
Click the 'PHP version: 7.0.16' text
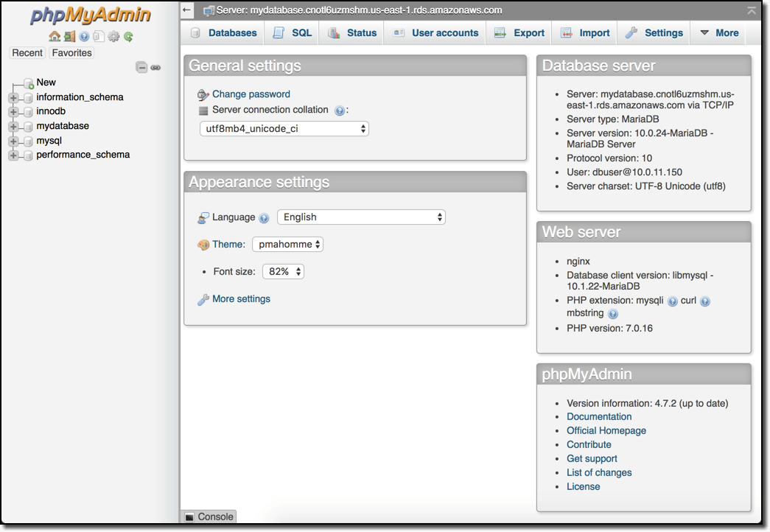click(x=609, y=328)
